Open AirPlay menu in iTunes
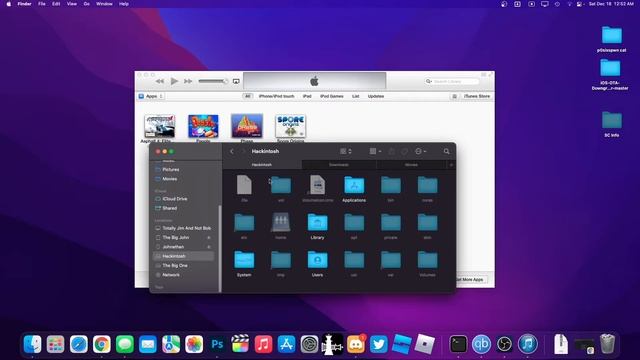640x360 pixels. point(236,81)
